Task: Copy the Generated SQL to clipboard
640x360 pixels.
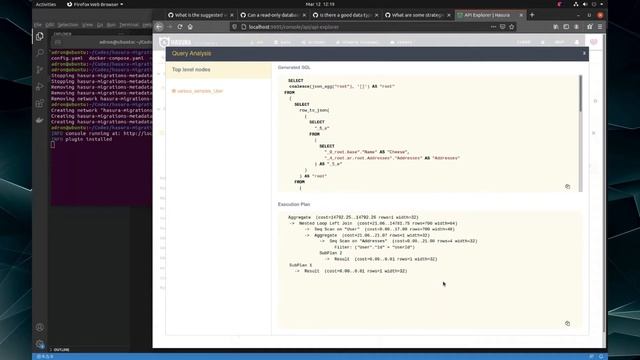Action: [567, 187]
